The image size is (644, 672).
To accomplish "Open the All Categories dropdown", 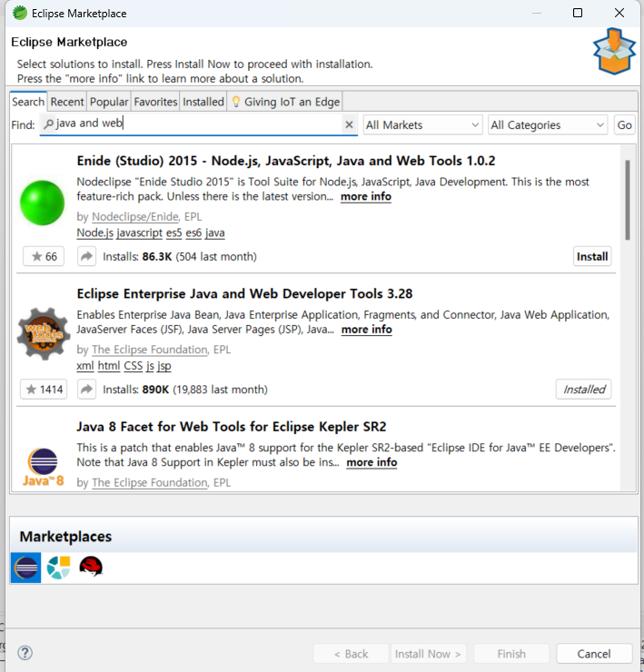I will click(x=548, y=124).
